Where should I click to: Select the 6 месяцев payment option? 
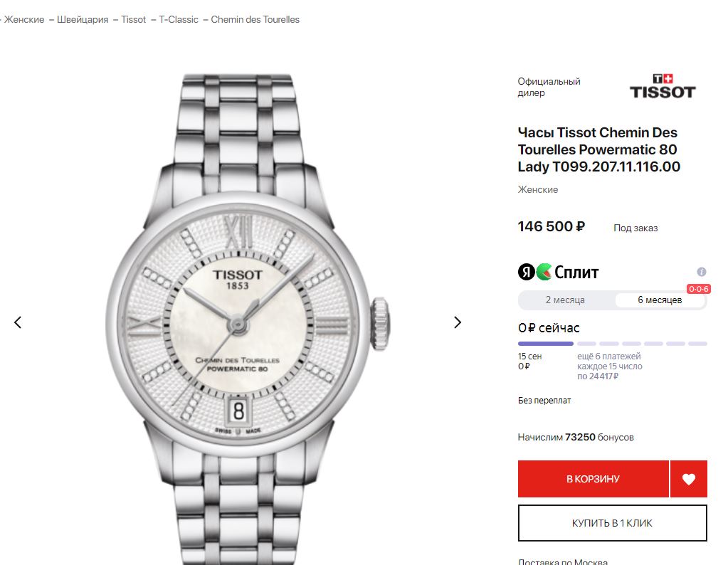click(x=659, y=300)
